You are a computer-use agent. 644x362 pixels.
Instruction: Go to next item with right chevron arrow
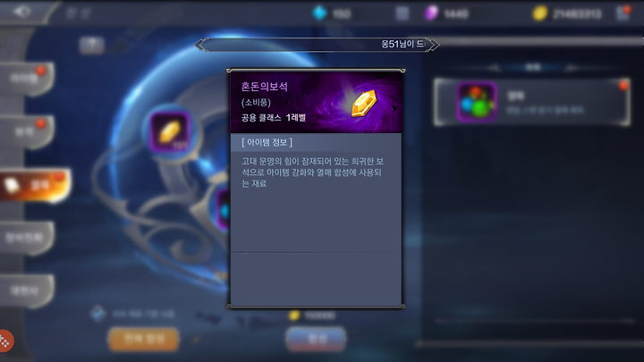coord(434,45)
